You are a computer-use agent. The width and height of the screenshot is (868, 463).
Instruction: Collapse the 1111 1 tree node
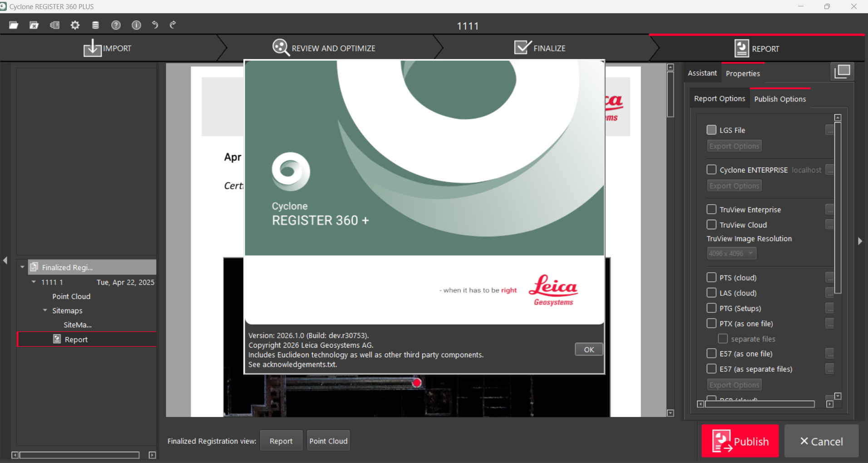coord(34,282)
